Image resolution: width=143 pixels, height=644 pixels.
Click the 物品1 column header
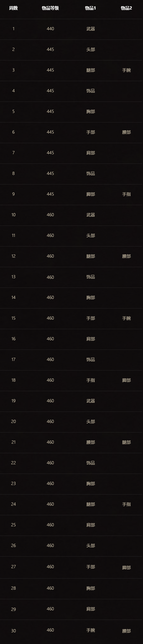point(90,8)
